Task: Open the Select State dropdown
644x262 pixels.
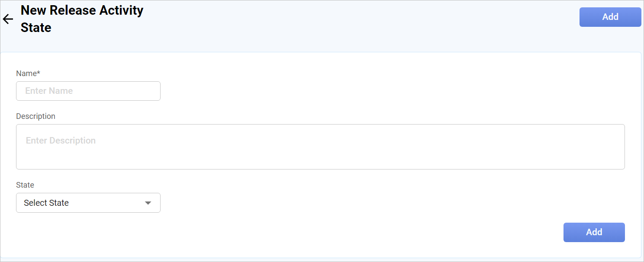Action: (x=88, y=203)
